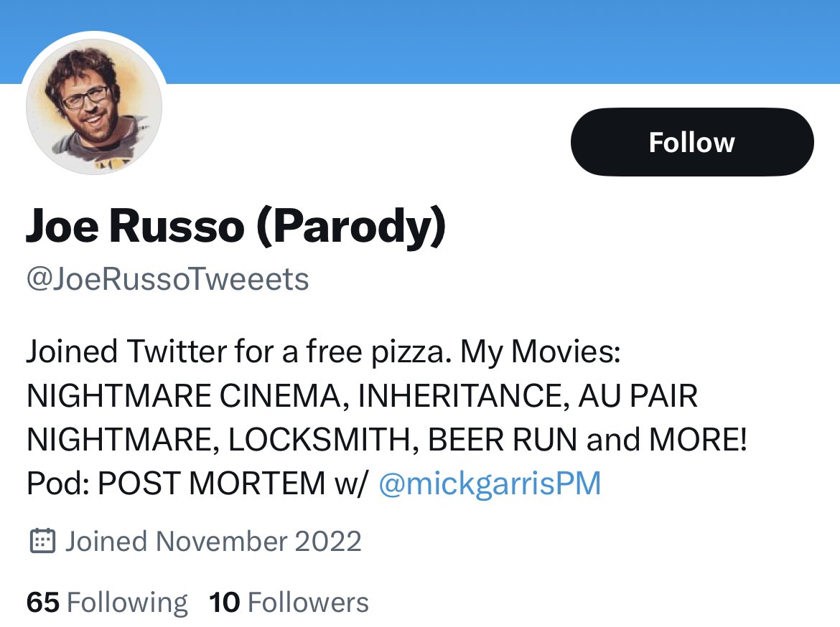View the 10 Followers list
The height and width of the screenshot is (627, 840).
pos(288,603)
